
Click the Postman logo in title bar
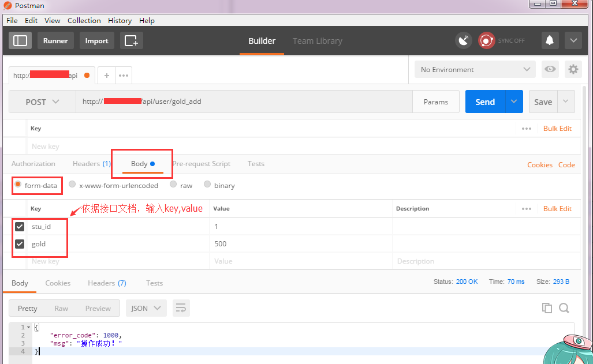pos(8,5)
